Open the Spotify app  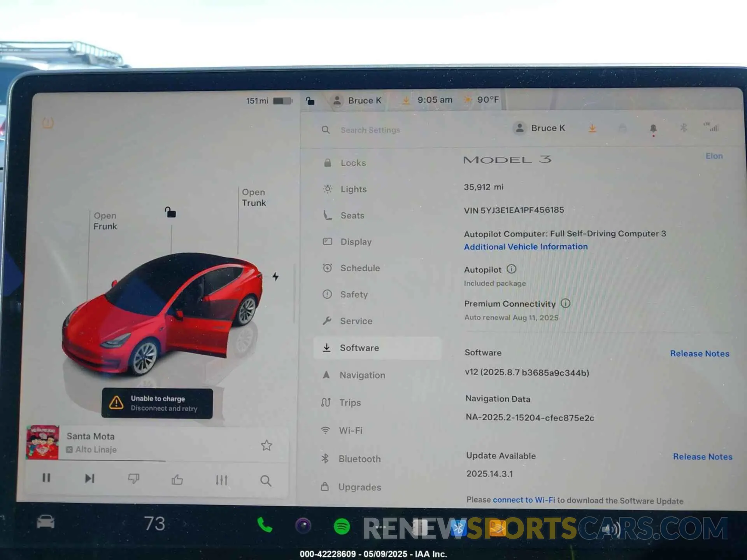tap(342, 527)
